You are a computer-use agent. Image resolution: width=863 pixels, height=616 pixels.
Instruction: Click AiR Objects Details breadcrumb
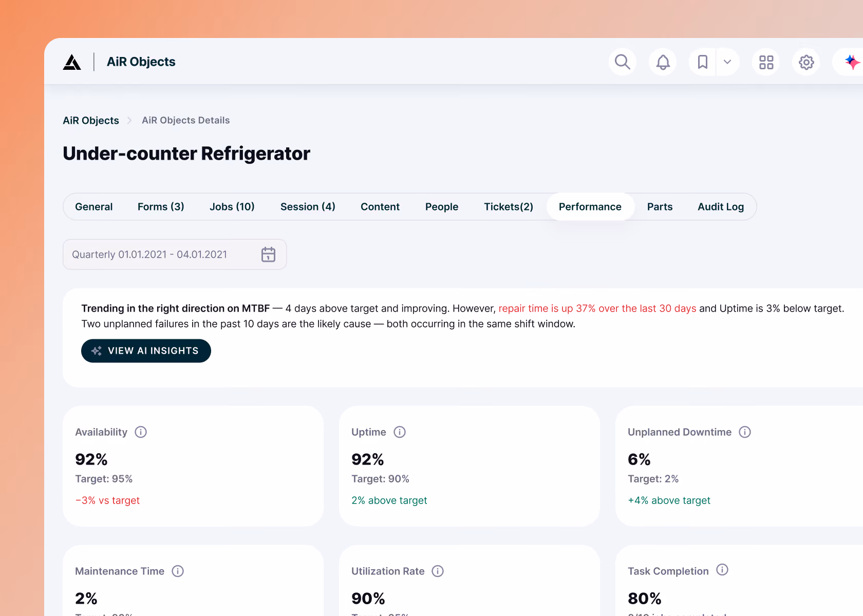click(186, 120)
